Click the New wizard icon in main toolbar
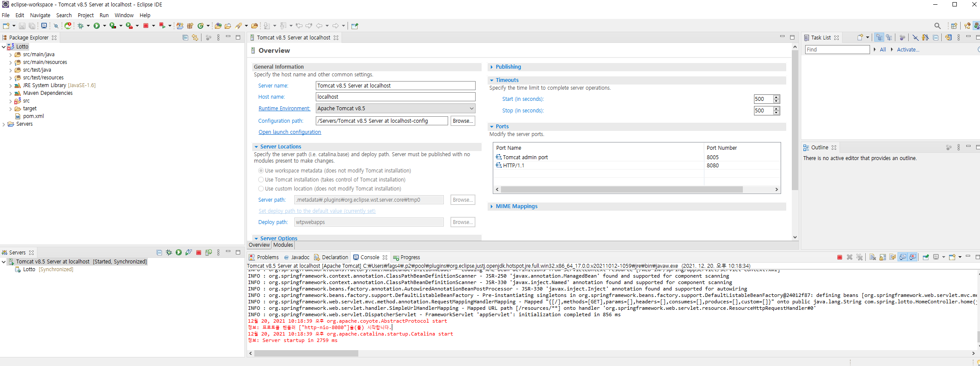 click(x=6, y=26)
